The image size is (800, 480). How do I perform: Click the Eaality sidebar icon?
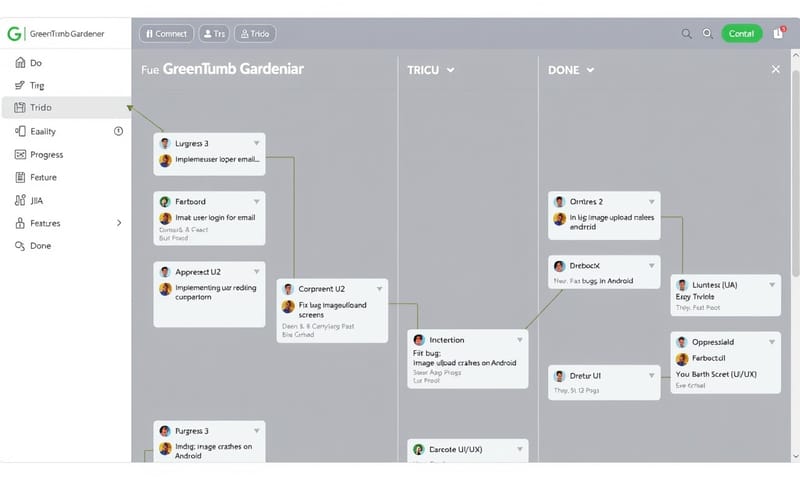point(21,131)
